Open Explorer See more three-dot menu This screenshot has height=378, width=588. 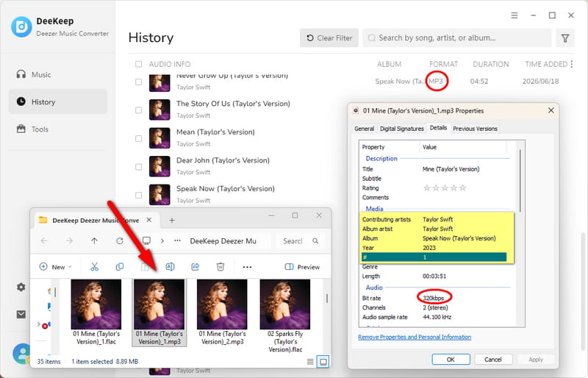pos(247,267)
